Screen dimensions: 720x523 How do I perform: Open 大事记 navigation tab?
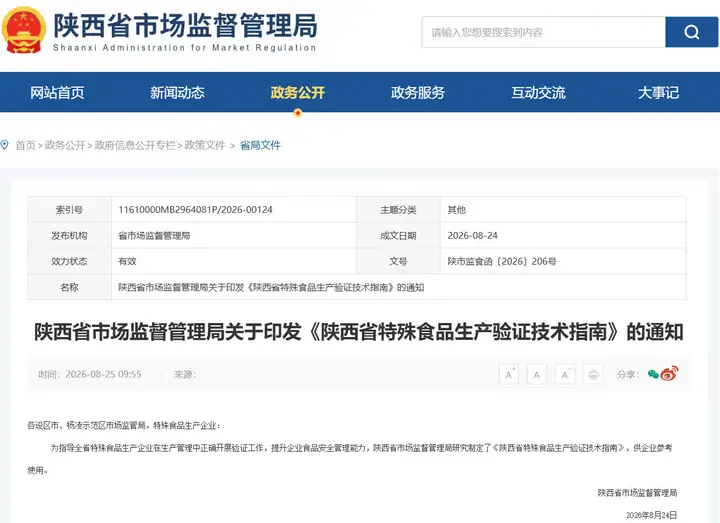(x=658, y=93)
